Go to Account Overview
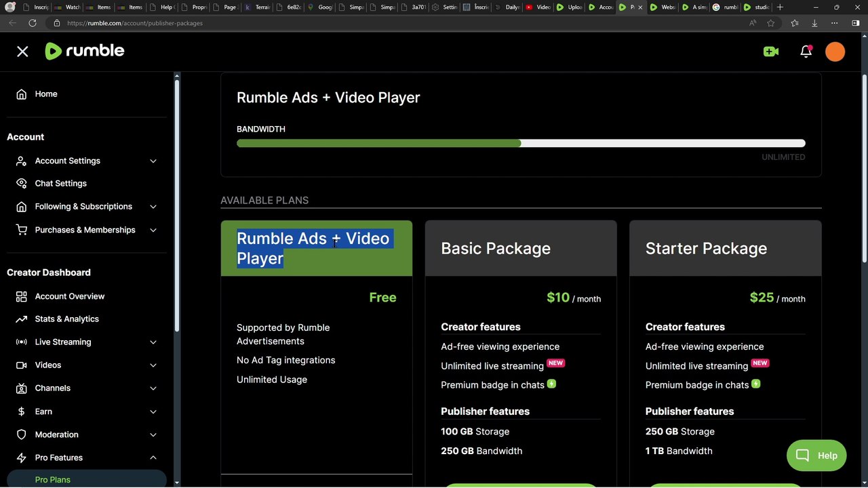 coord(69,296)
